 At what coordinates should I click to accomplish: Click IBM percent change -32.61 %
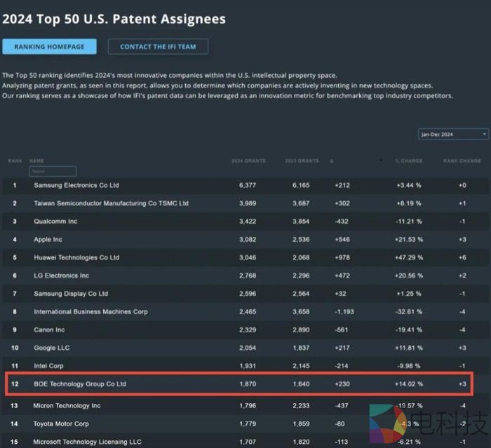point(409,312)
